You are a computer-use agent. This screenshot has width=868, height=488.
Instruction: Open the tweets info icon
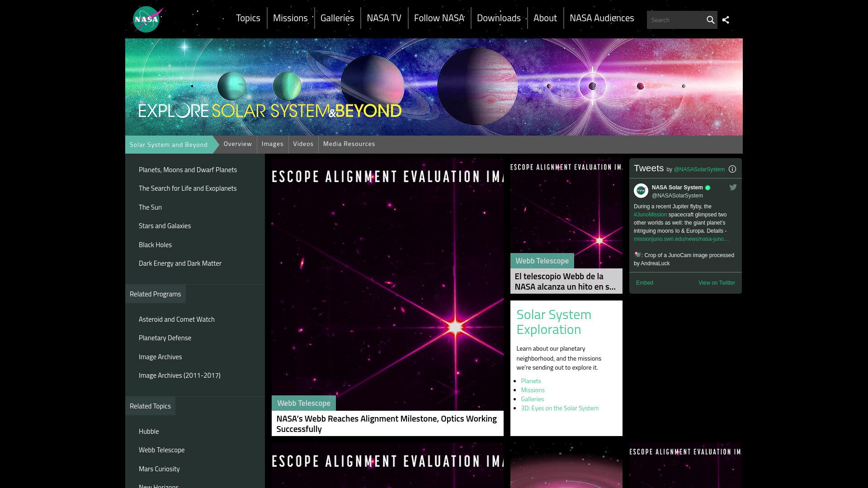732,169
